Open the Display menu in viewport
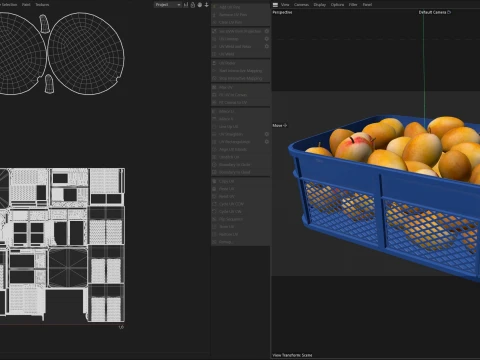 [x=320, y=5]
